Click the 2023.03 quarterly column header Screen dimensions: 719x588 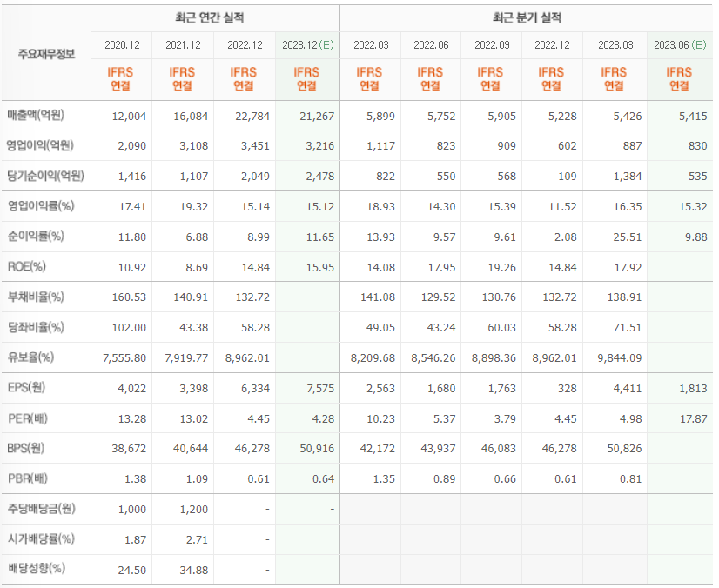615,45
